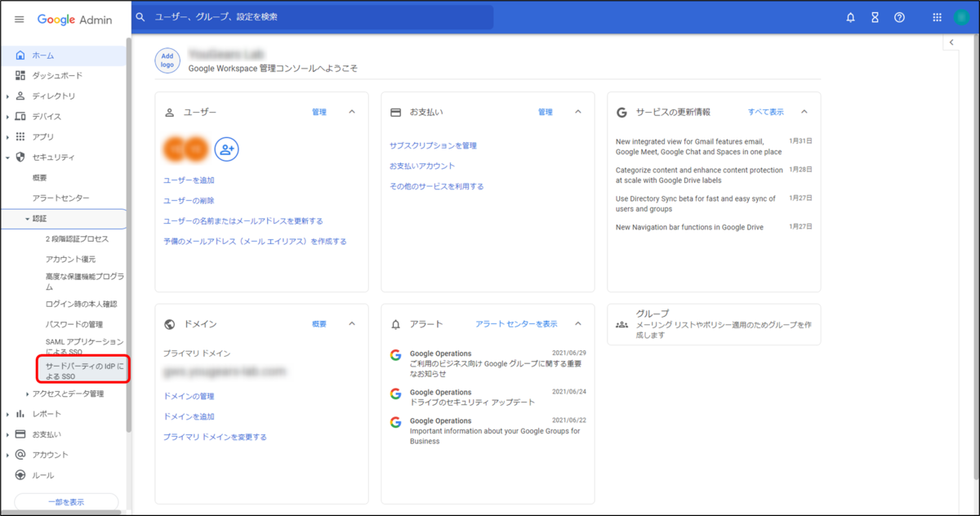Viewport: 980px width, 516px height.
Task: Click ユーザーの削除 link
Action: pyautogui.click(x=189, y=200)
